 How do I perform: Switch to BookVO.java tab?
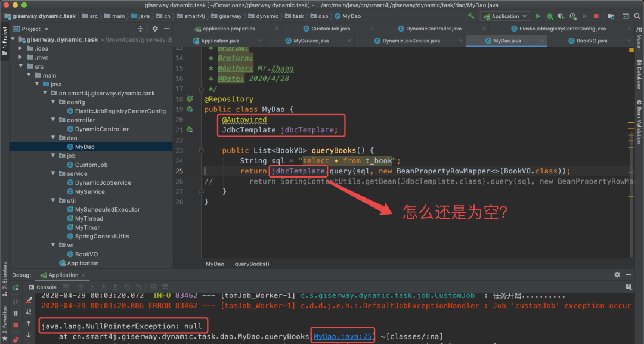coord(592,41)
